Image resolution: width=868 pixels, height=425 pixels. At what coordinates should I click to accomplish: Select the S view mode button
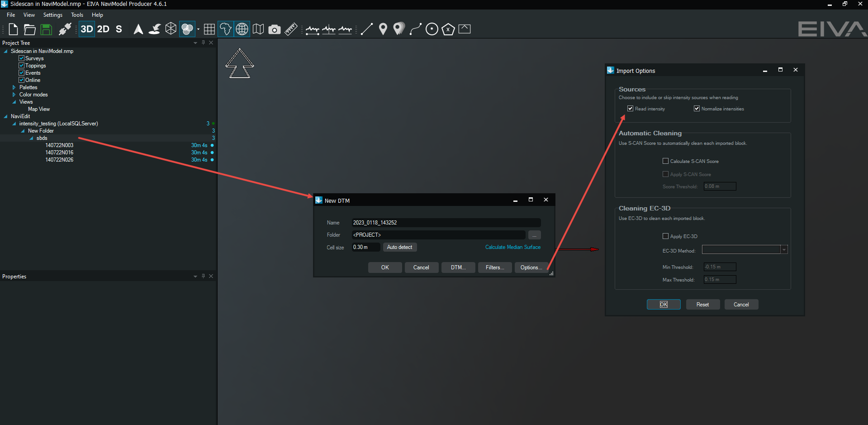[119, 29]
